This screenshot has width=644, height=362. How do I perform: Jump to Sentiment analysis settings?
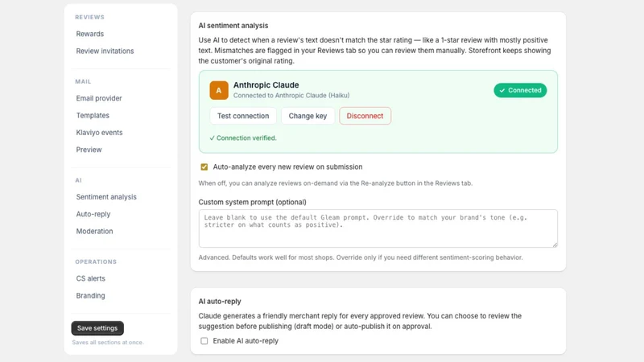[x=106, y=197]
